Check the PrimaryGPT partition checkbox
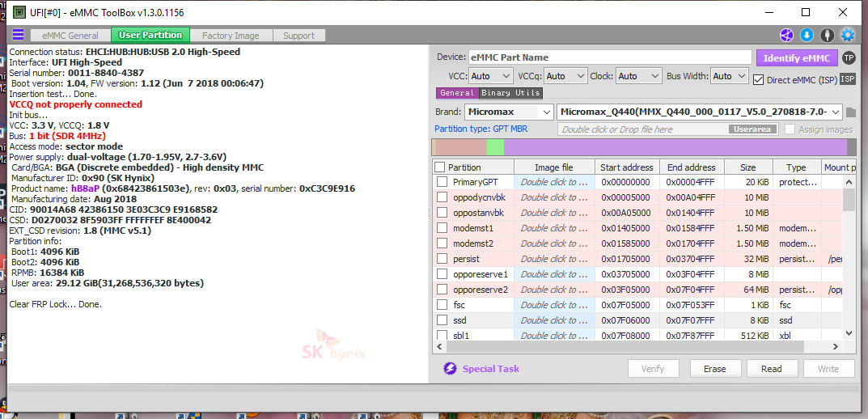Image resolution: width=868 pixels, height=419 pixels. 442,181
